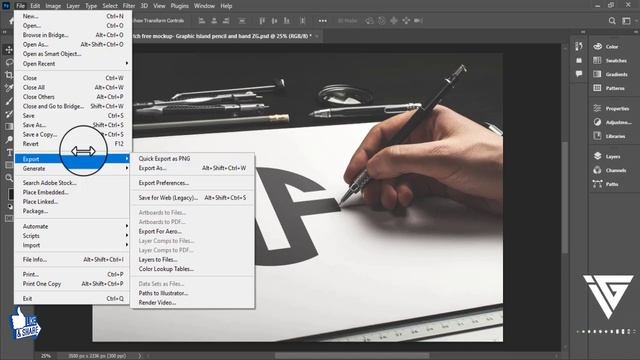The width and height of the screenshot is (640, 360).
Task: Open the Edit menu
Action: click(35, 6)
